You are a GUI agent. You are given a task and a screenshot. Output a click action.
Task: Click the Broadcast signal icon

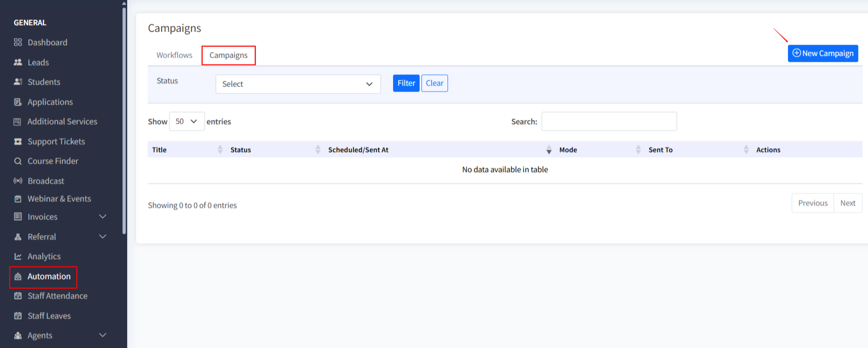18,181
